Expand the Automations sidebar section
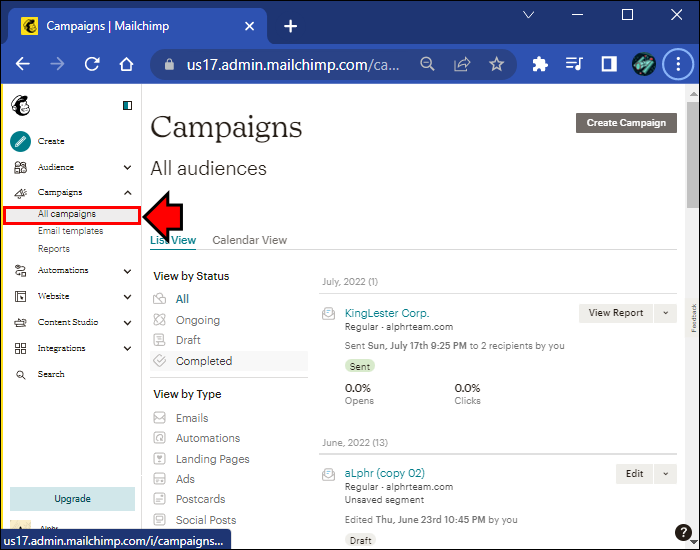The height and width of the screenshot is (550, 700). pos(127,271)
